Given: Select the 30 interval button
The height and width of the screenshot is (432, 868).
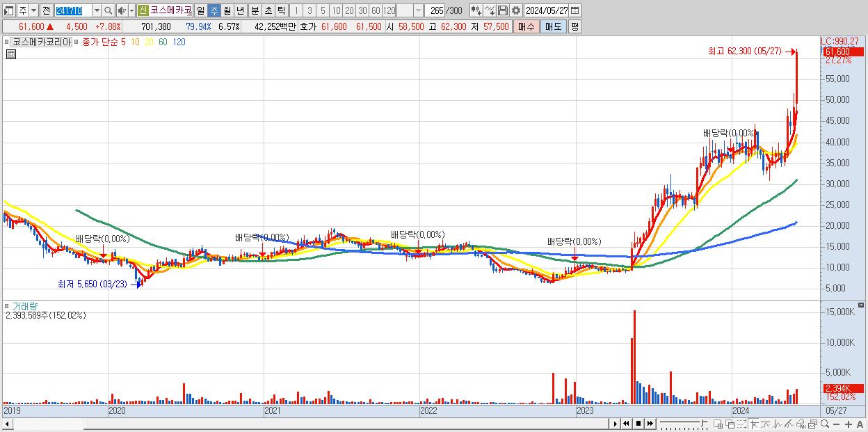Looking at the screenshot, I should (x=362, y=10).
